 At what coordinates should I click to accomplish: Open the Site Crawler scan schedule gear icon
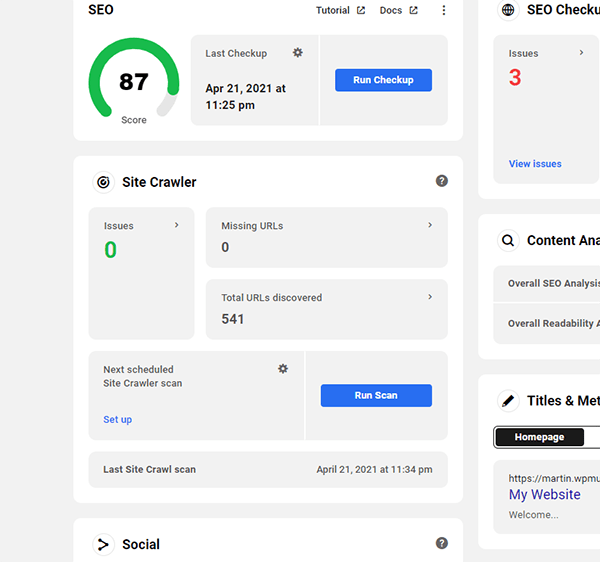(x=283, y=369)
